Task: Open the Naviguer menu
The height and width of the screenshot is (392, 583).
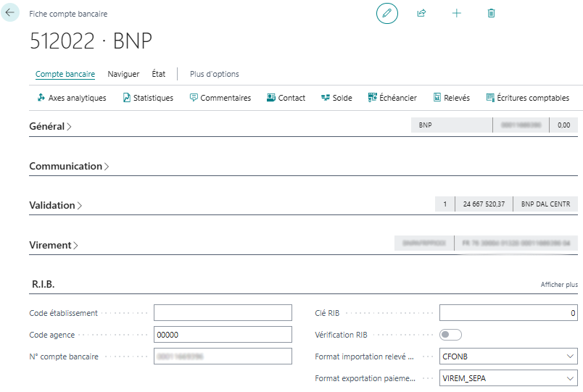Action: pyautogui.click(x=123, y=74)
